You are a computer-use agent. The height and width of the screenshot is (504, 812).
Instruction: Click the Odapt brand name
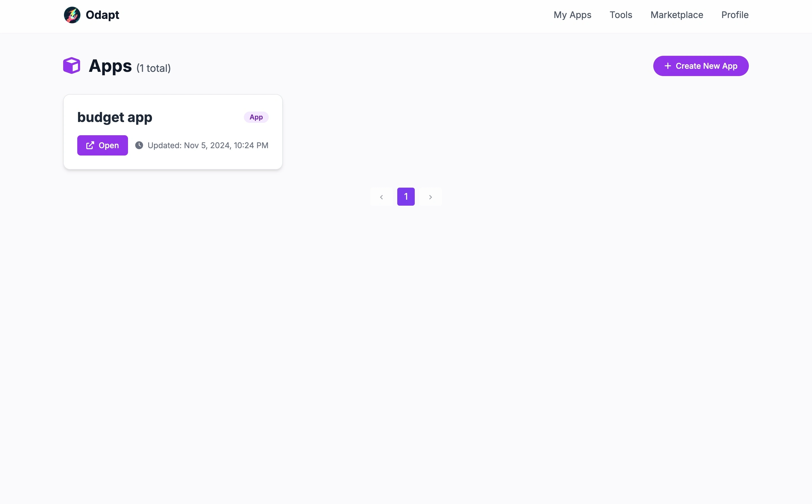pos(102,15)
